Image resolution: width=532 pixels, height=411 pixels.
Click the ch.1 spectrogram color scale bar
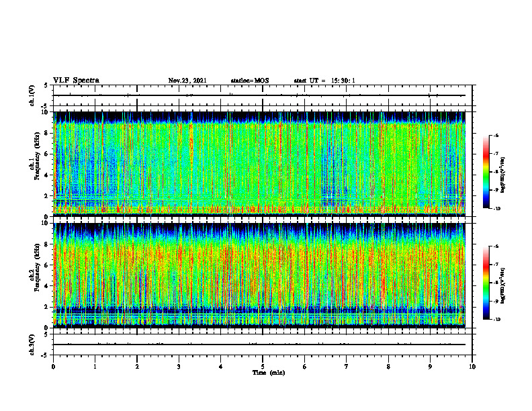click(486, 172)
